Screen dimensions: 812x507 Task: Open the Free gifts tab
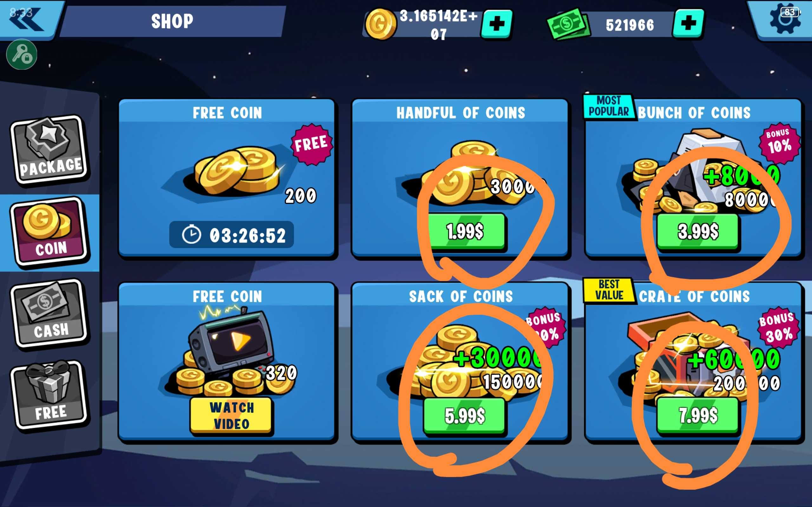[50, 395]
